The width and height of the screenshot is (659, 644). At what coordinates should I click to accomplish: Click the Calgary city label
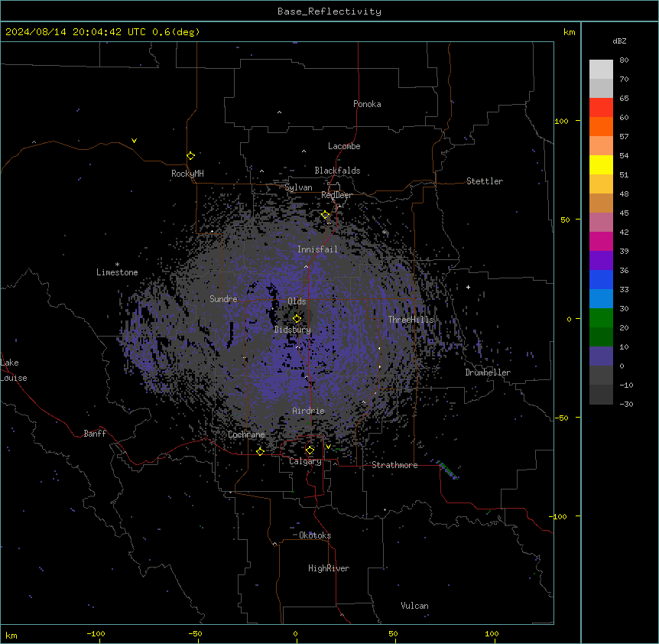305,461
